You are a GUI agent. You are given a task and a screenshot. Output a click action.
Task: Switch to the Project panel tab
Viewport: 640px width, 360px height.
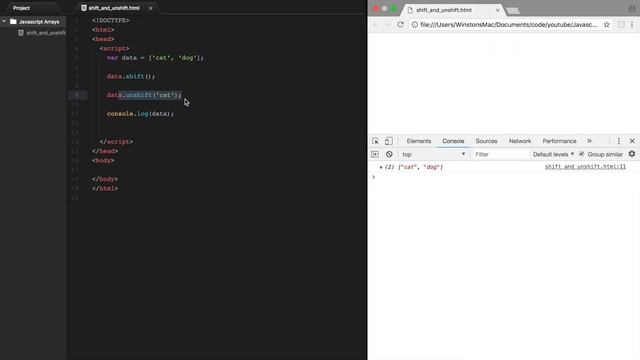click(x=21, y=8)
